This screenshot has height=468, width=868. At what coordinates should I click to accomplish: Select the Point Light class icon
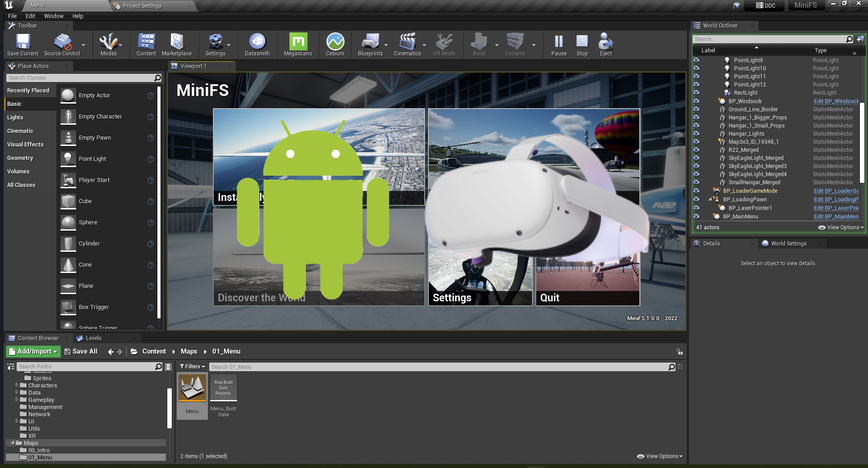68,159
